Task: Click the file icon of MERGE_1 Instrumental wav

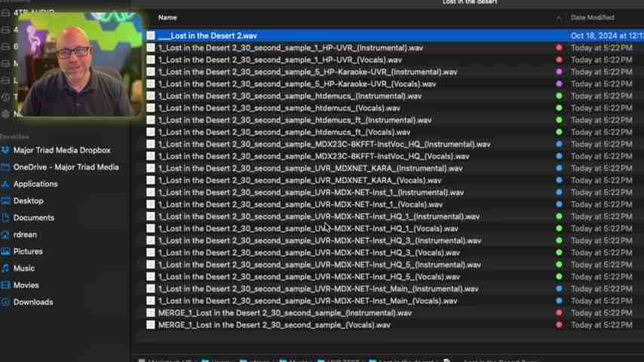Action: 151,313
